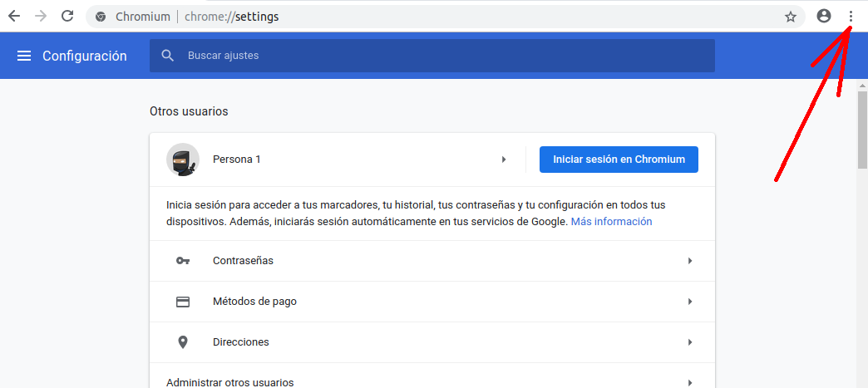The height and width of the screenshot is (388, 868).
Task: Focus the Buscar ajustes search field
Action: coord(441,56)
